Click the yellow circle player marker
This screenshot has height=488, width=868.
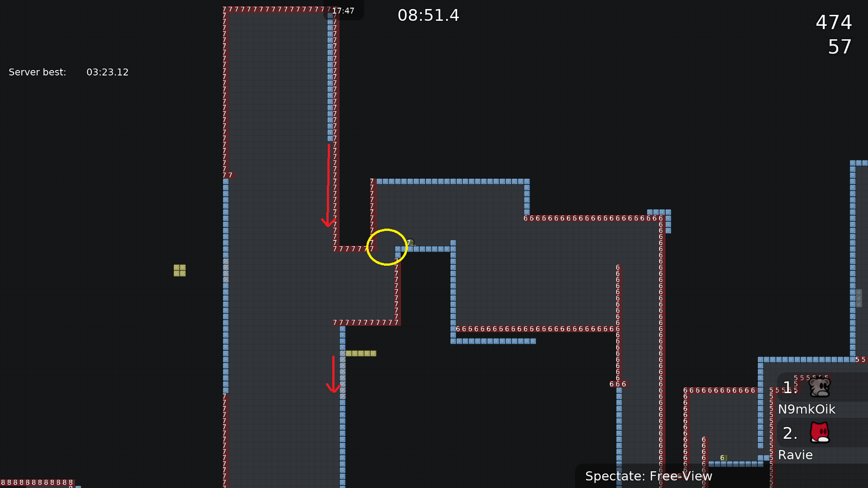(x=387, y=248)
